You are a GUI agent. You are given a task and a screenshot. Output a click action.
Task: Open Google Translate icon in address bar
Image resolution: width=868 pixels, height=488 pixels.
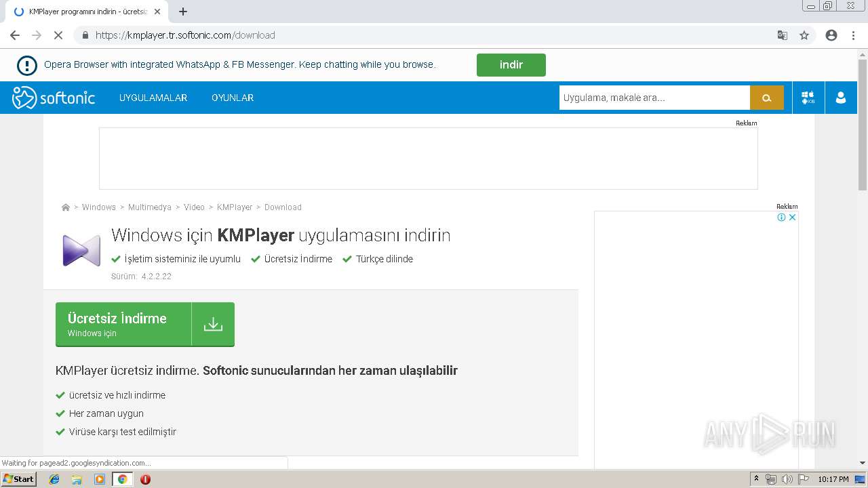[x=783, y=35]
